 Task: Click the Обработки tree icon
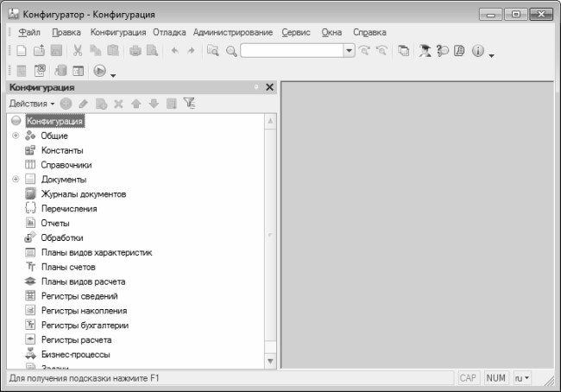29,237
